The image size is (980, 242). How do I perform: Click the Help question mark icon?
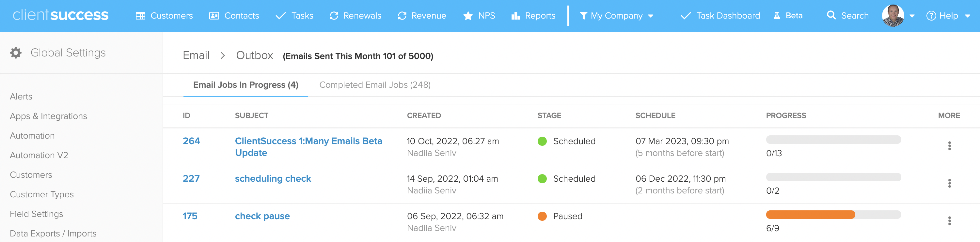tap(931, 16)
